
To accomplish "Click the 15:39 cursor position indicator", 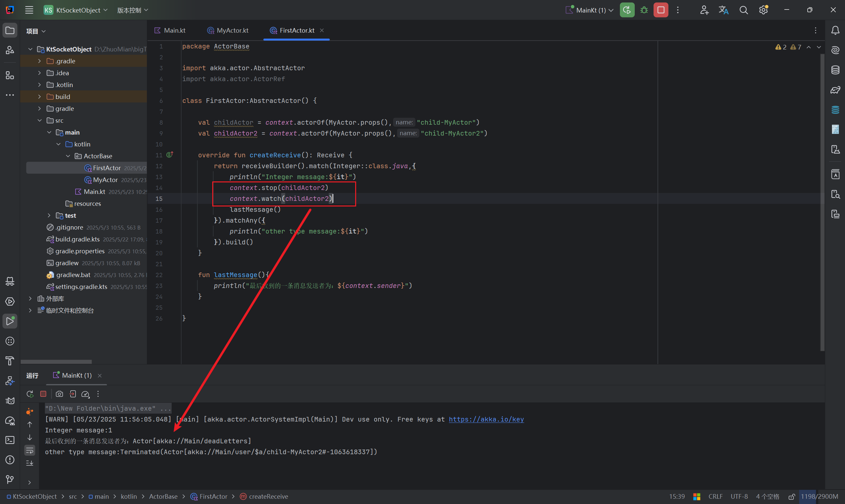I will tap(677, 496).
